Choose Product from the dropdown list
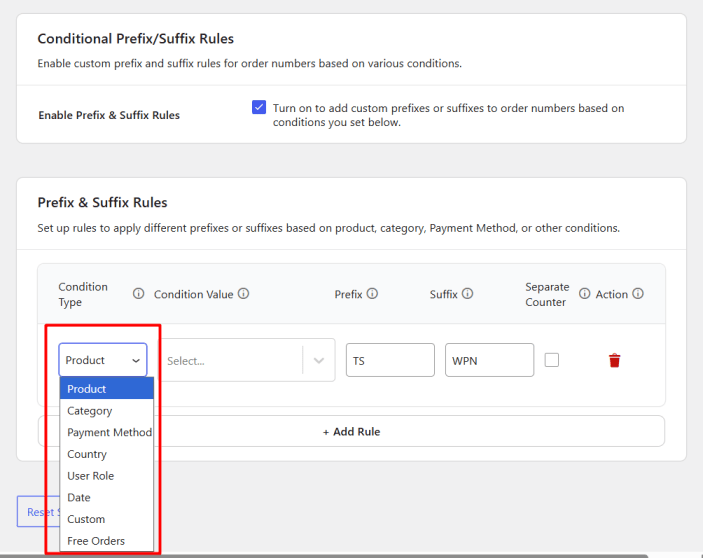This screenshot has width=703, height=558. click(x=107, y=389)
